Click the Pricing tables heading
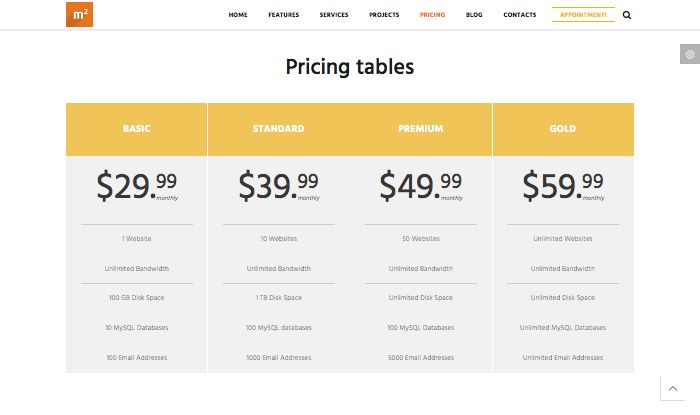 point(350,67)
